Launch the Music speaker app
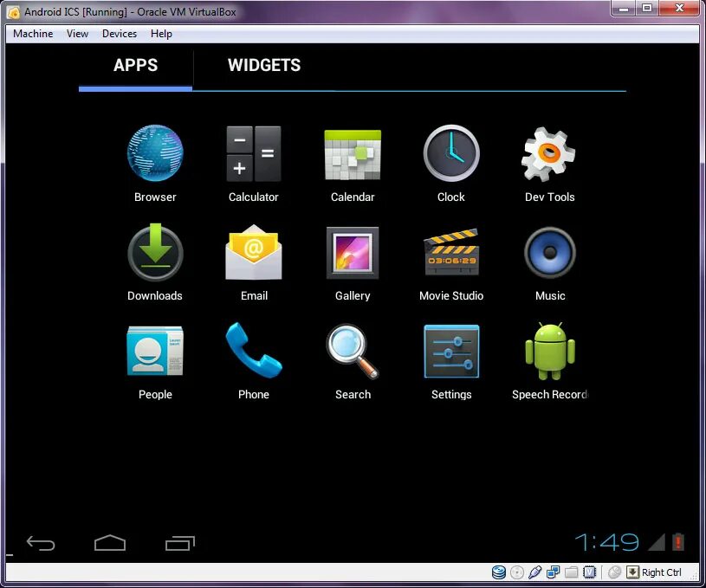This screenshot has height=588, width=706. click(x=550, y=253)
